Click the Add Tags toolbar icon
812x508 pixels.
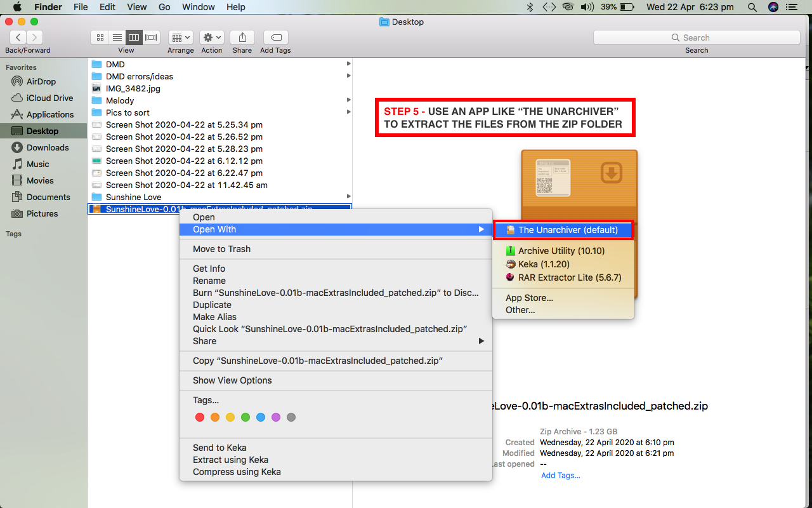click(275, 37)
